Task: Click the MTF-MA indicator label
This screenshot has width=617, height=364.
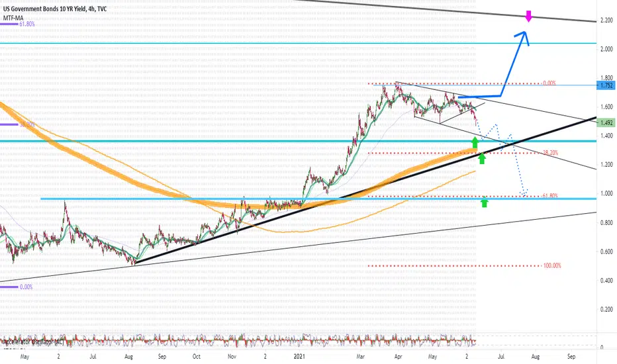Action: (x=13, y=18)
